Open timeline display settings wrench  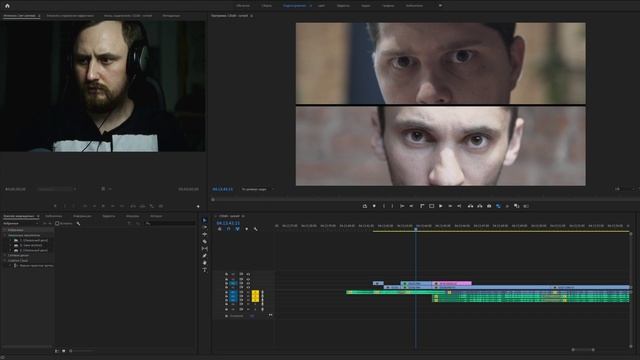[x=256, y=229]
